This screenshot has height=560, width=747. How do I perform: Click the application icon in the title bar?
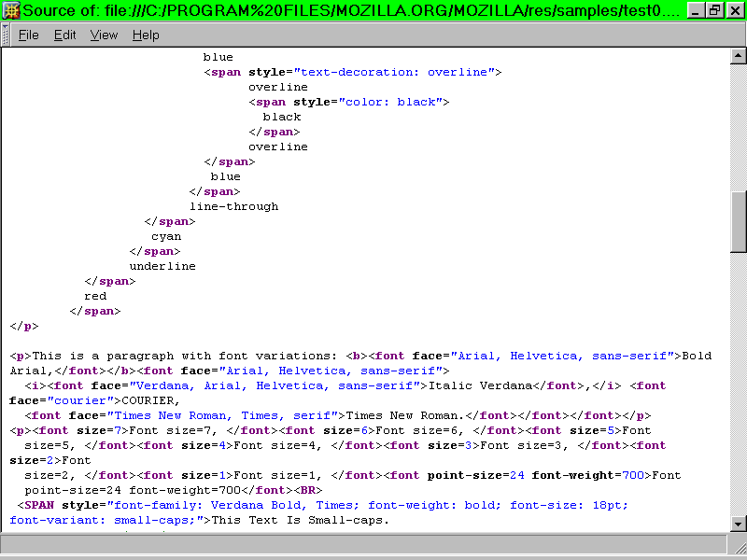click(x=11, y=11)
